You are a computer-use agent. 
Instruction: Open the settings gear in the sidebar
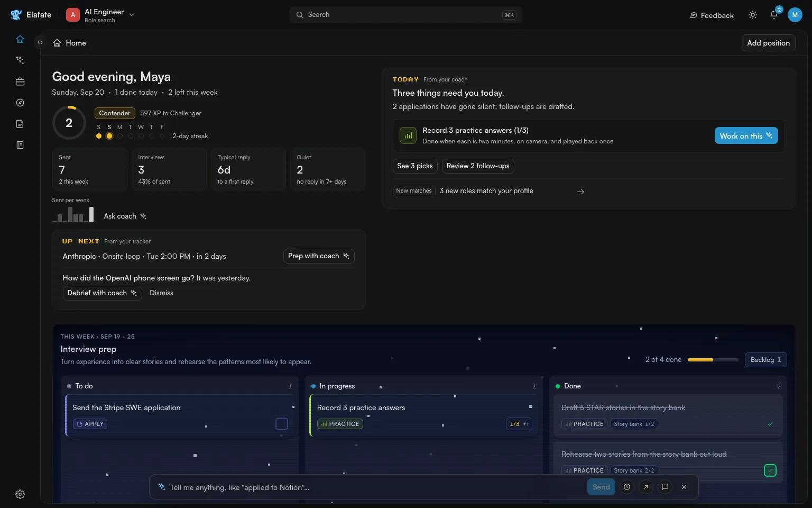(x=20, y=494)
